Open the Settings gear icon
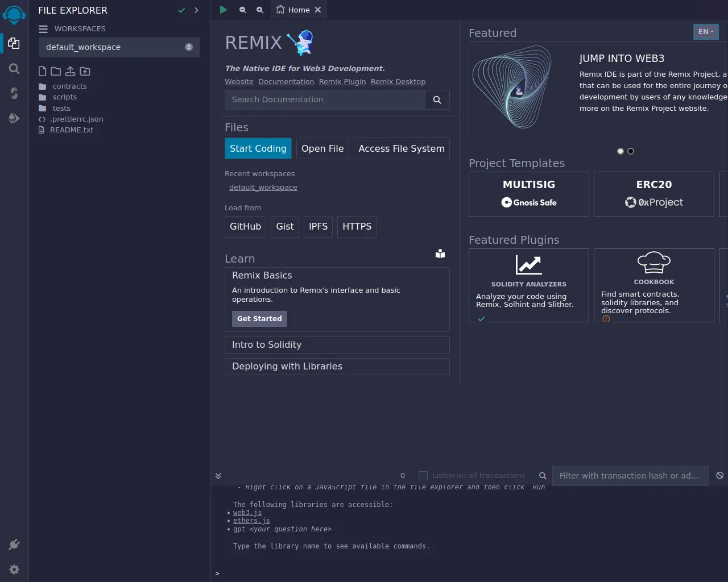 tap(14, 569)
